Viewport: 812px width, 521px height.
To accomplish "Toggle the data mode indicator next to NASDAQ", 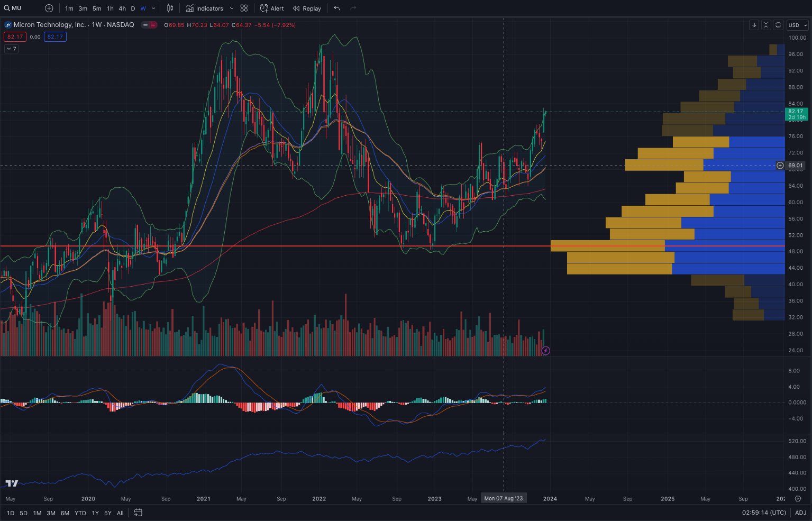I will point(149,25).
